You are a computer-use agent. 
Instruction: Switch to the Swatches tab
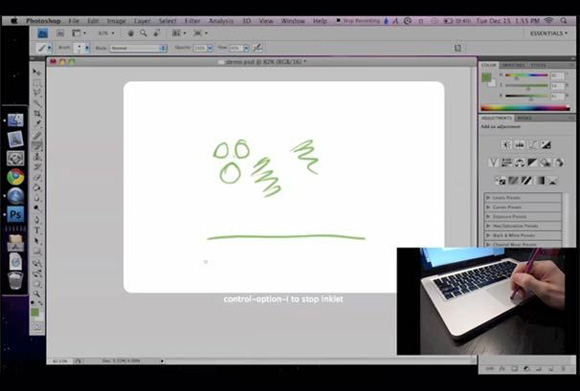(x=513, y=65)
